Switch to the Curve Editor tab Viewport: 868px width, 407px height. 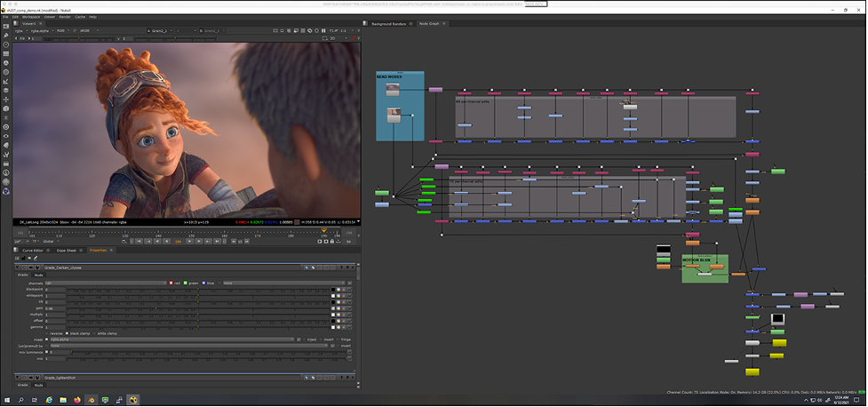coord(33,251)
